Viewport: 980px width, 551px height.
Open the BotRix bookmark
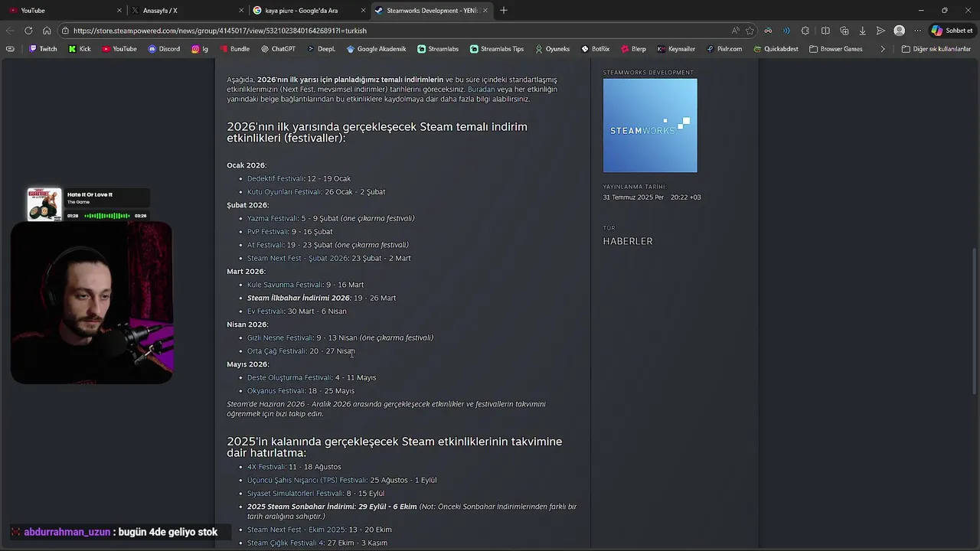(x=596, y=49)
